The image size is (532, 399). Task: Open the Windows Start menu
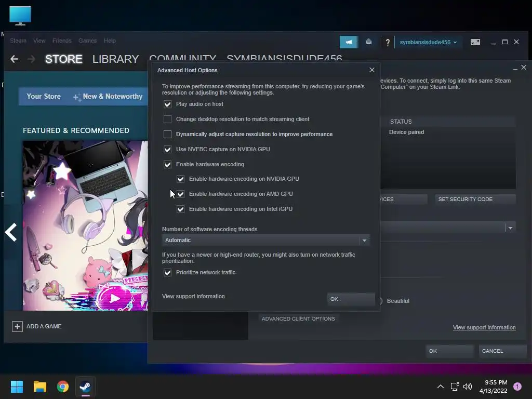pyautogui.click(x=17, y=387)
